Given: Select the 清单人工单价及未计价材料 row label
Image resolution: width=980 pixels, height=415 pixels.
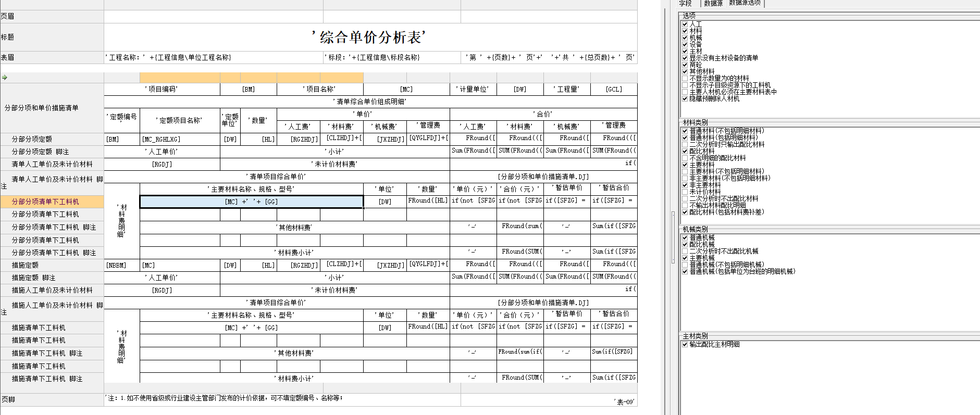Looking at the screenshot, I should tap(52, 164).
